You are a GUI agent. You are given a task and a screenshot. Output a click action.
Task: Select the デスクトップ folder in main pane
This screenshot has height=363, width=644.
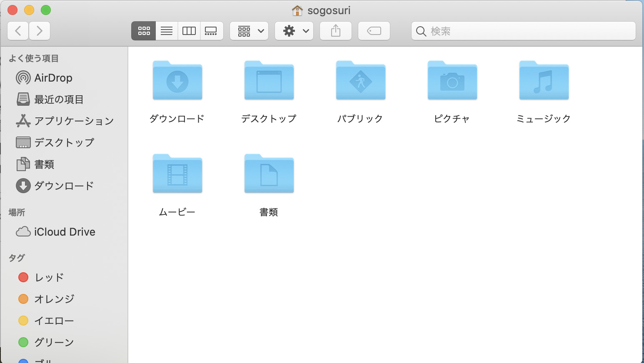pos(269,80)
